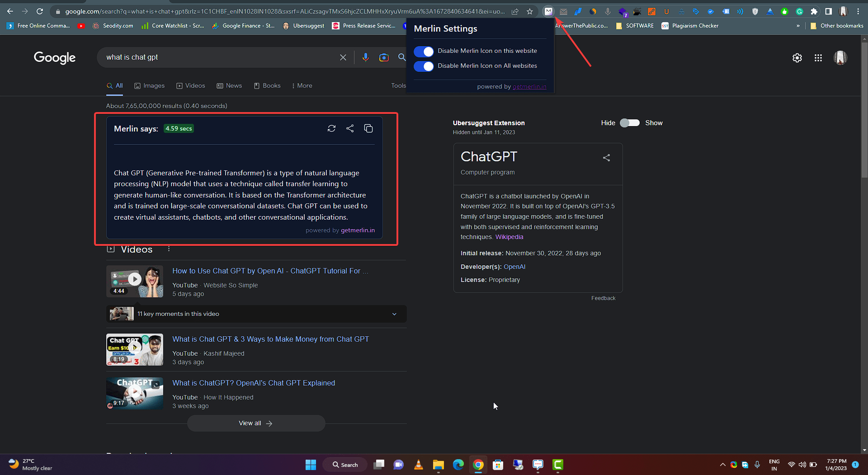Open the Google account avatar

840,58
